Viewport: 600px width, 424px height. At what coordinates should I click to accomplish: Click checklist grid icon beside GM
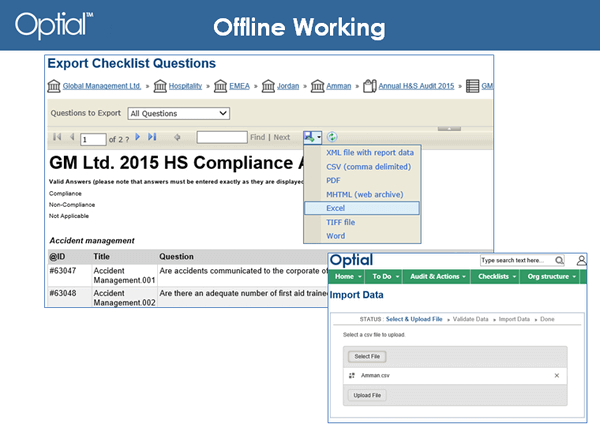point(472,86)
